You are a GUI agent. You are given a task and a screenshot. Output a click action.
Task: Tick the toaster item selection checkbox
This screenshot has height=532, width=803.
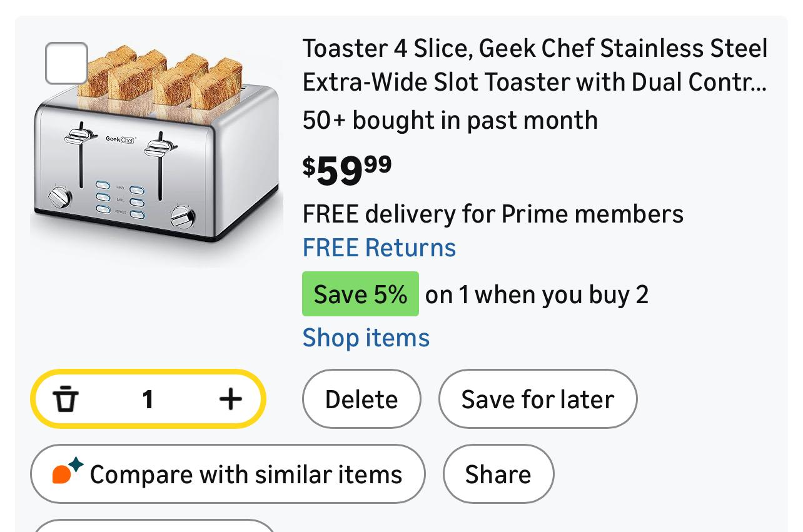coord(66,63)
